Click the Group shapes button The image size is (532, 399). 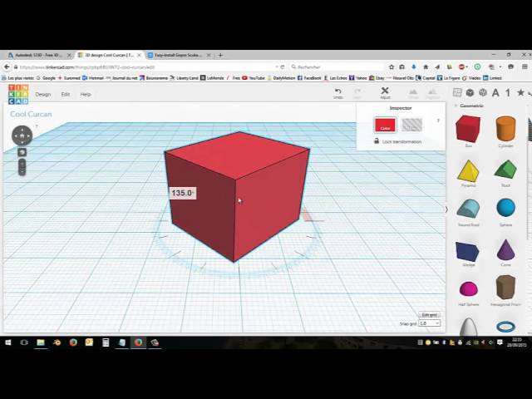[413, 93]
